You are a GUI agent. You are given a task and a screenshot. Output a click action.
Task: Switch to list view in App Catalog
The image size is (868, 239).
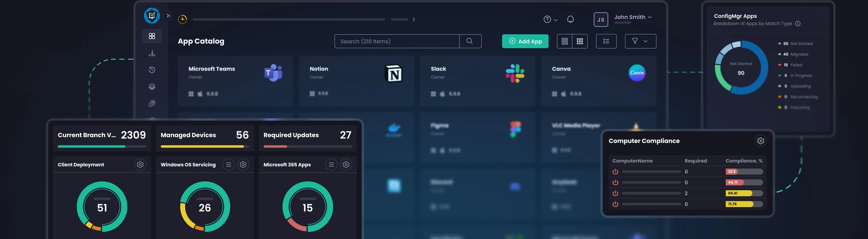[565, 41]
